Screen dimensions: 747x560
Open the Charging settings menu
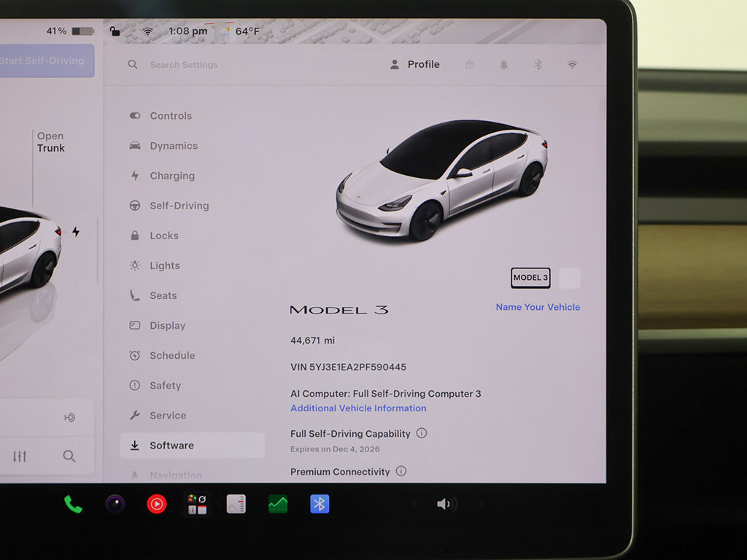coord(192,176)
